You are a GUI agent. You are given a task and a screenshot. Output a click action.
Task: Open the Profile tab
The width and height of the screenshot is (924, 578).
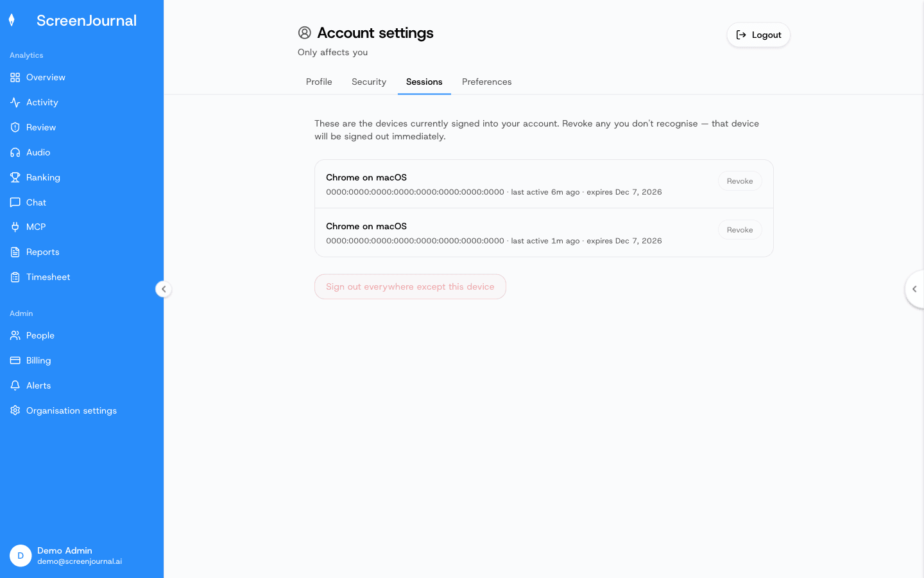[319, 82]
